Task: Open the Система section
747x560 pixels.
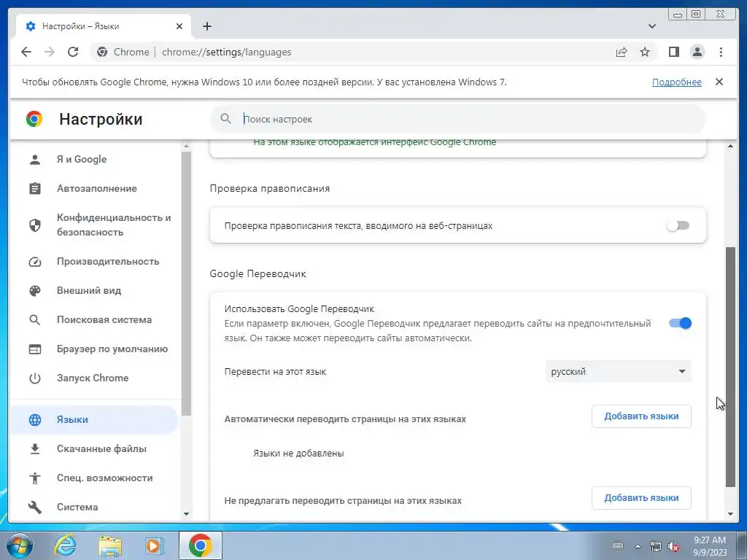Action: tap(94, 507)
